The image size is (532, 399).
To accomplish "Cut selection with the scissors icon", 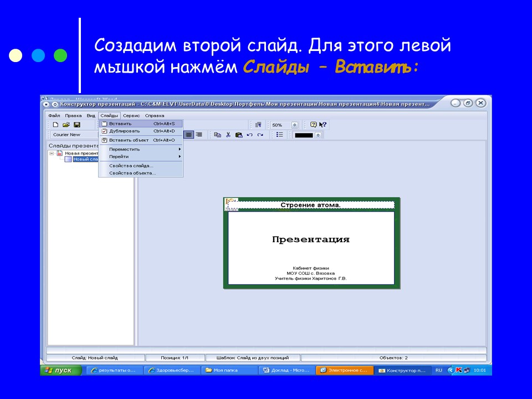I will coord(229,135).
